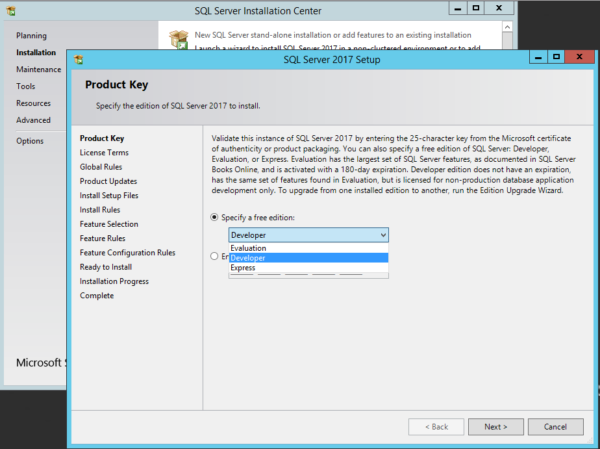Close the SQL Server 2017 Setup window
The width and height of the screenshot is (600, 449).
(x=580, y=57)
